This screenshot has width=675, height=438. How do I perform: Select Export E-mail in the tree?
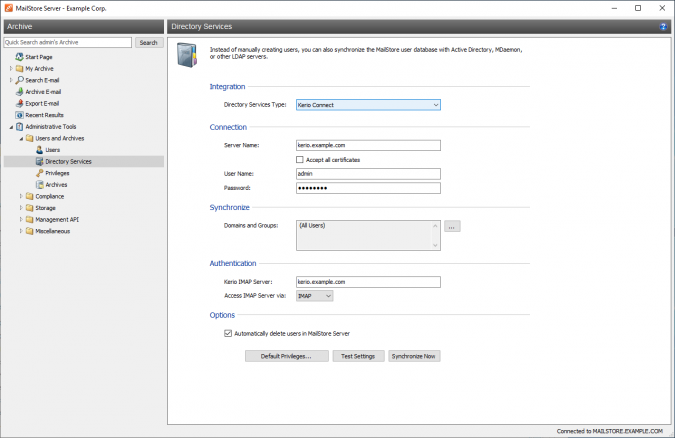tap(42, 103)
